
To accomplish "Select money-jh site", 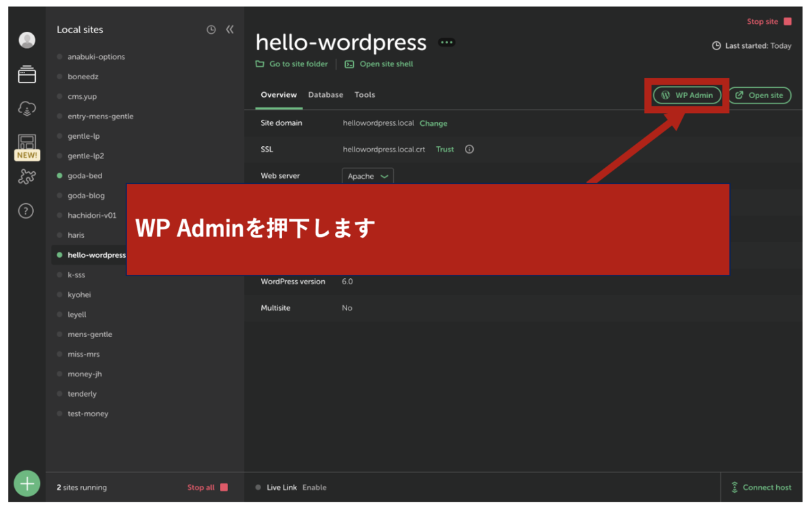I will coord(85,374).
